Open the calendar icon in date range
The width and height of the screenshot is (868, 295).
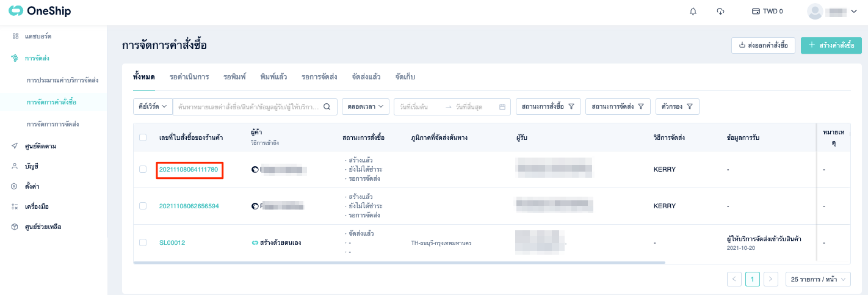(x=502, y=106)
